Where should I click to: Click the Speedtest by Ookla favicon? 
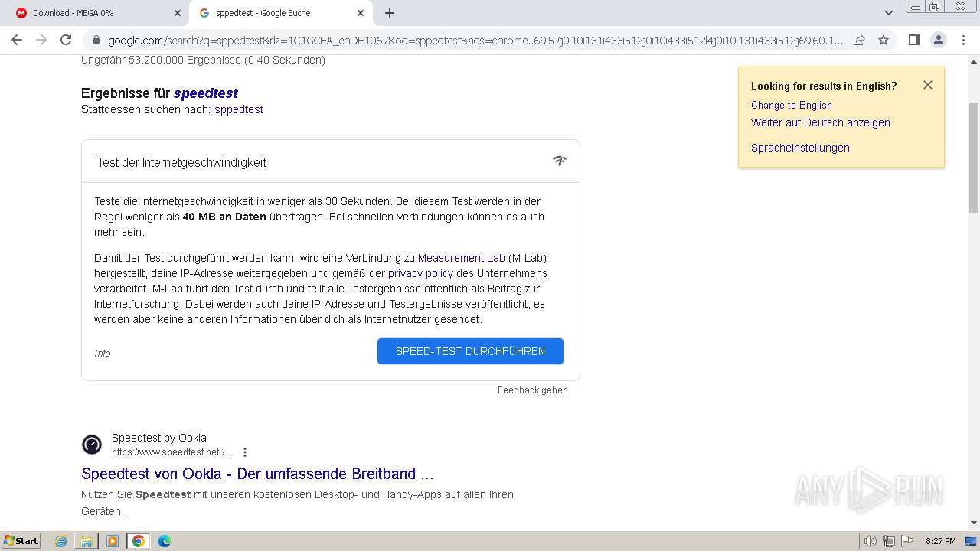pyautogui.click(x=92, y=445)
